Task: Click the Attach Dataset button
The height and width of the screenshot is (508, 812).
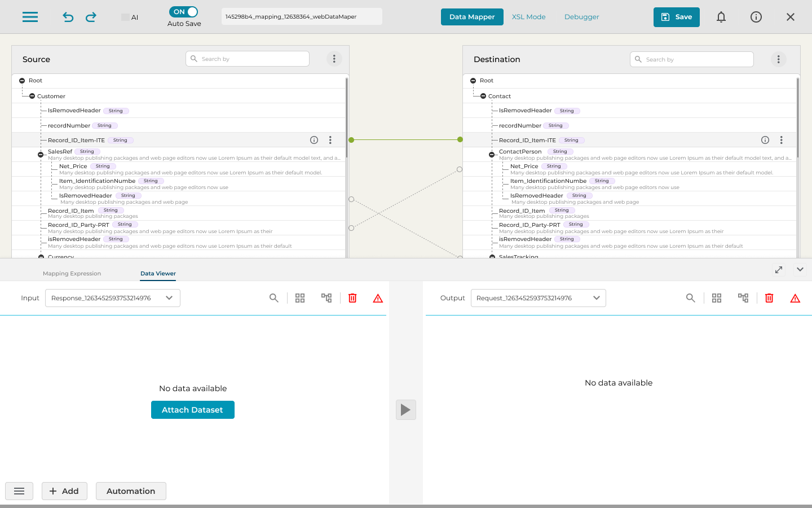Action: [x=193, y=410]
